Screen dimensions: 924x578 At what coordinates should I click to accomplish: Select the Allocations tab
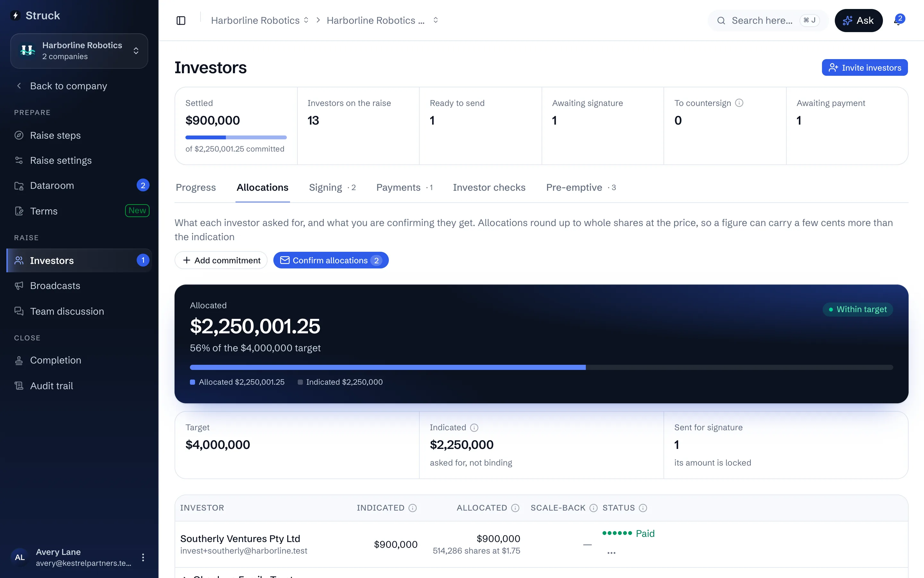pyautogui.click(x=262, y=187)
